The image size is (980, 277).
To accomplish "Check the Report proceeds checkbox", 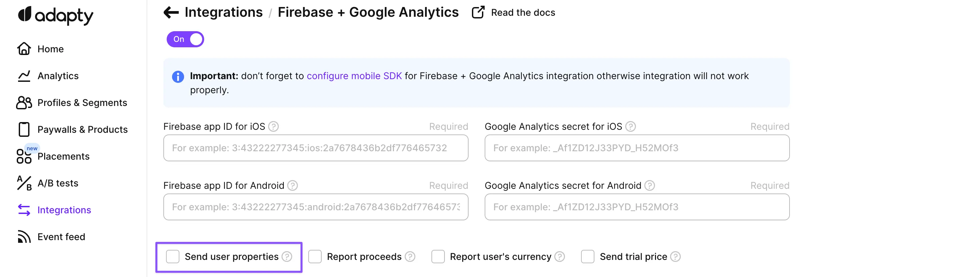I will point(315,257).
